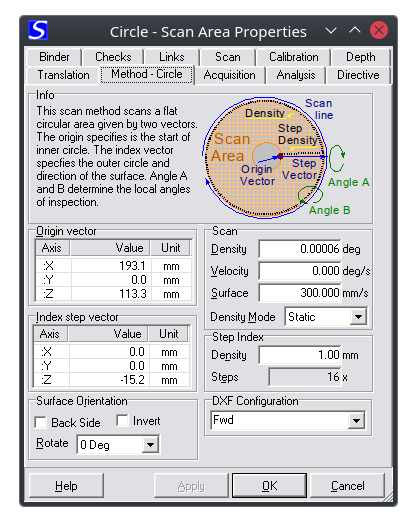This screenshot has width=417, height=530.
Task: Click the Steps 16 x field
Action: pos(304,377)
